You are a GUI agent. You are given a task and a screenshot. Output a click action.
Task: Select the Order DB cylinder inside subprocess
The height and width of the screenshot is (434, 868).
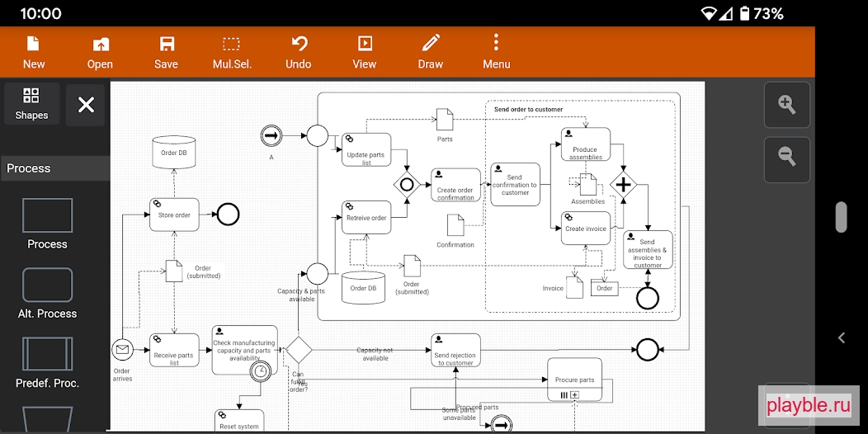(x=363, y=288)
